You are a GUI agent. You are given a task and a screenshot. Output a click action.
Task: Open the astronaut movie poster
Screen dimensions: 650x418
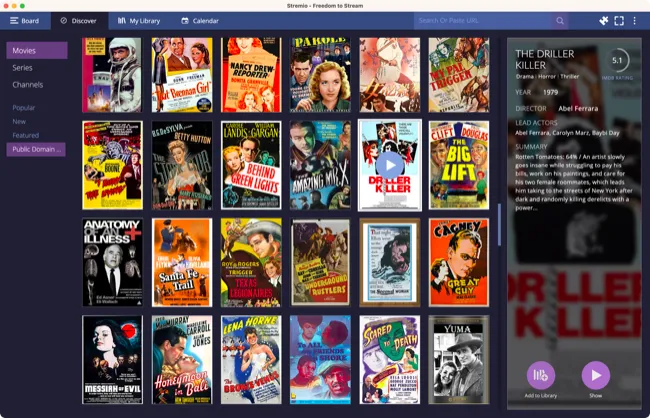coord(112,75)
